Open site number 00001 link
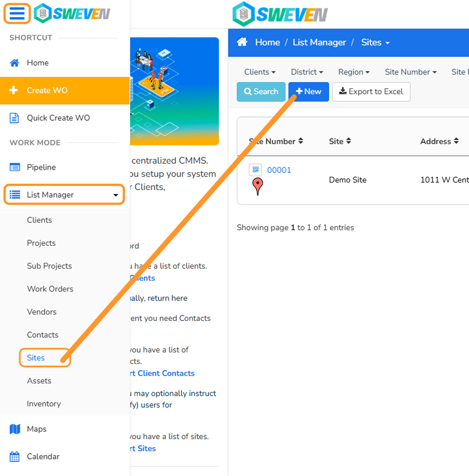This screenshot has height=476, width=469. pos(279,170)
